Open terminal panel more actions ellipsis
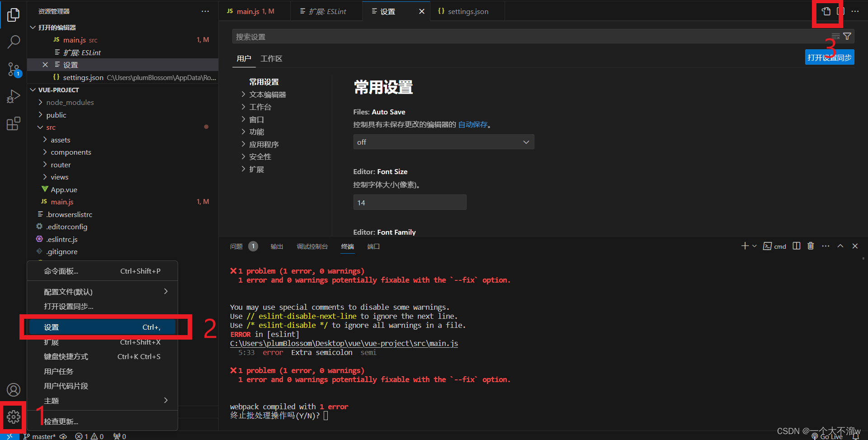The height and width of the screenshot is (440, 868). coord(826,246)
